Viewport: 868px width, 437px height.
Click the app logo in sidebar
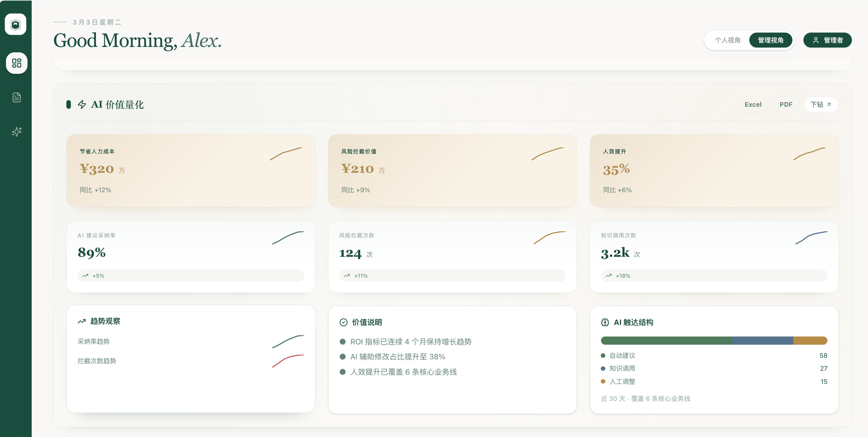pyautogui.click(x=16, y=24)
